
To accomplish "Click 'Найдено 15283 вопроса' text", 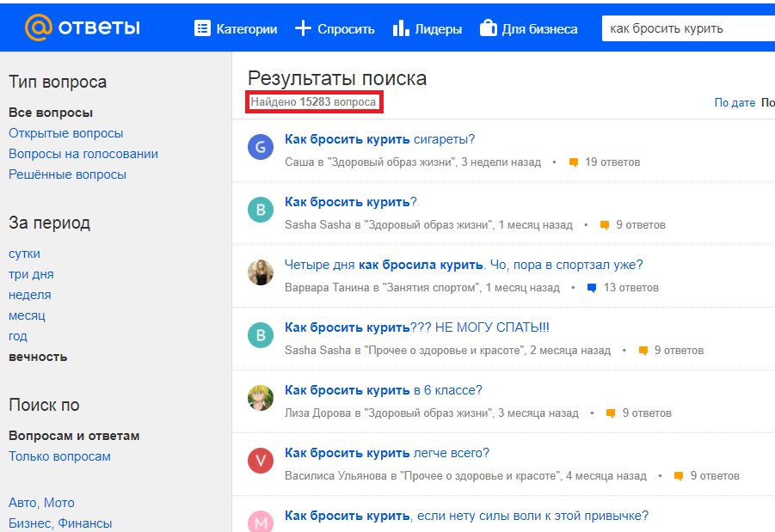I will [313, 101].
